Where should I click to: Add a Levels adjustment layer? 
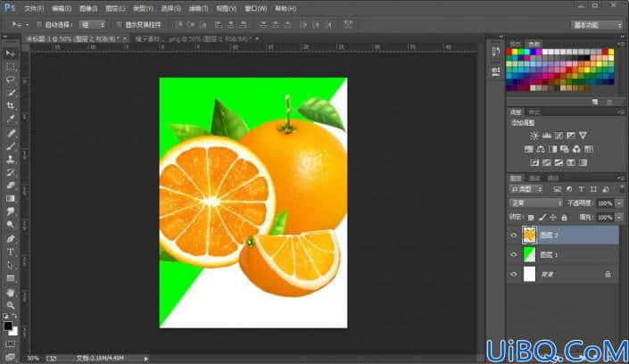(x=546, y=136)
